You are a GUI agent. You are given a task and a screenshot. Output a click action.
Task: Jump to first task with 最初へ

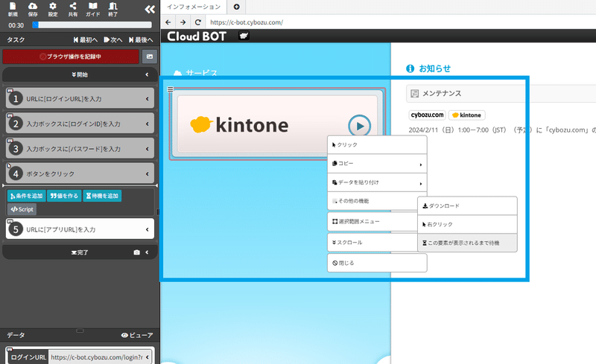pyautogui.click(x=86, y=39)
